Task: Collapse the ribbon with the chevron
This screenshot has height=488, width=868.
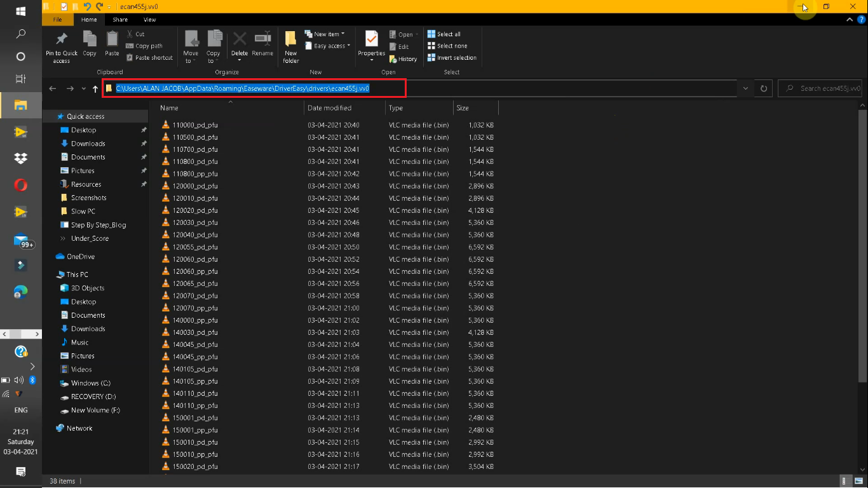Action: pos(850,19)
